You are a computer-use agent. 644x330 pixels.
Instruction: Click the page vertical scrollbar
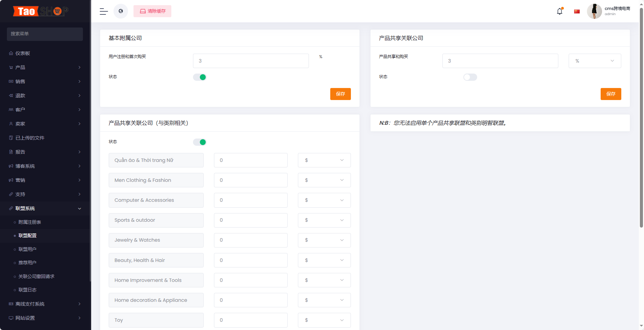coord(641,117)
